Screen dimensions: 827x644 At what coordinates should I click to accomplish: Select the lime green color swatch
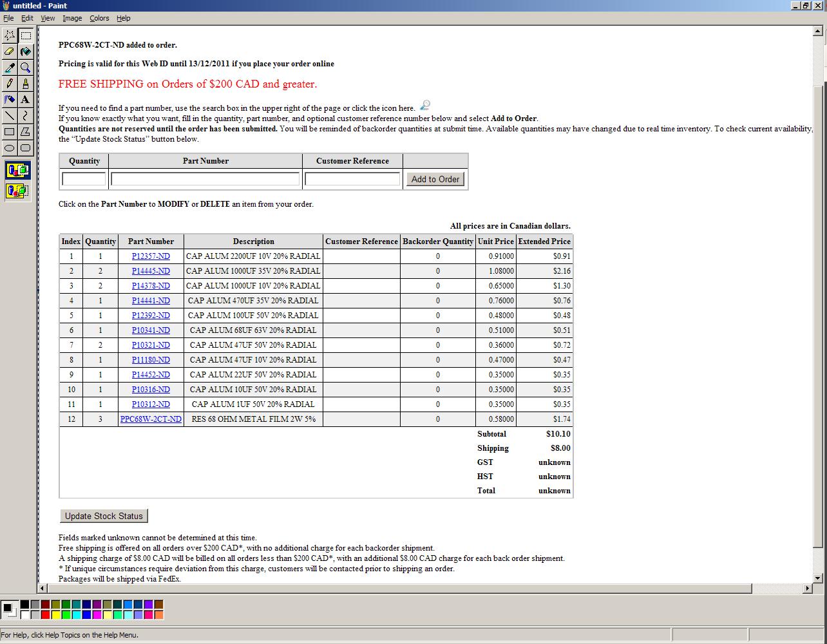coord(66,614)
